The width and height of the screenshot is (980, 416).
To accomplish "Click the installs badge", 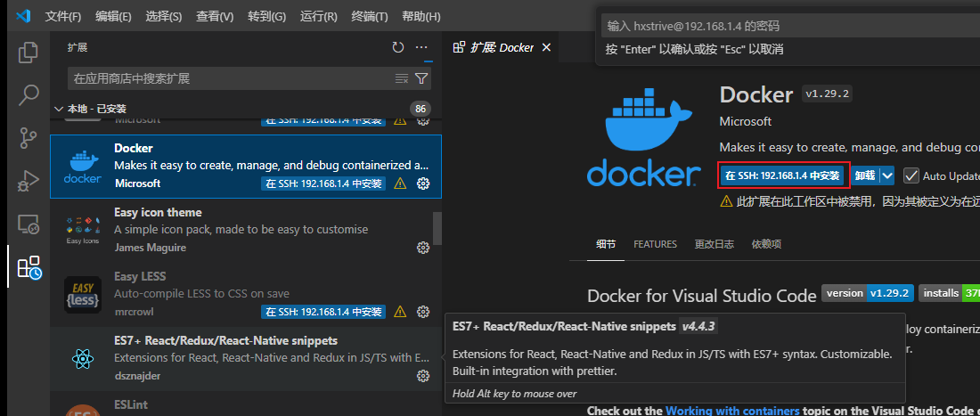I will pyautogui.click(x=950, y=293).
